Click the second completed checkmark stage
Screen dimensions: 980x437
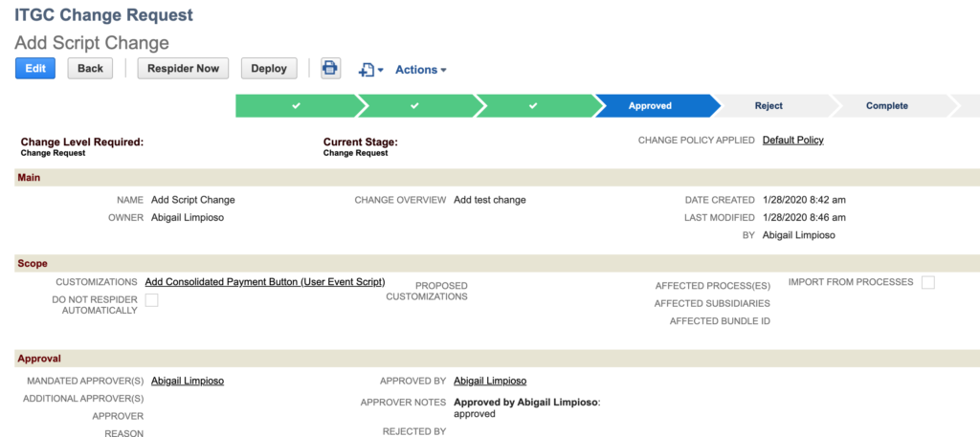tap(414, 106)
